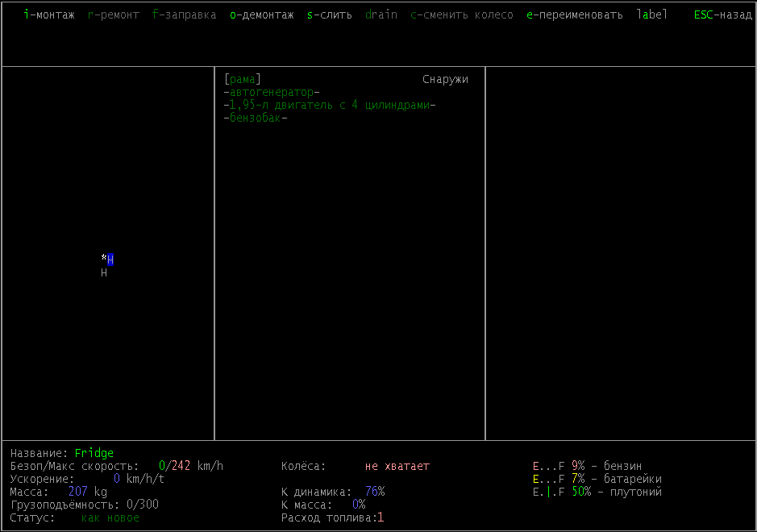The image size is (757, 532).
Task: Select the lower grey H frame tile
Action: (x=104, y=272)
